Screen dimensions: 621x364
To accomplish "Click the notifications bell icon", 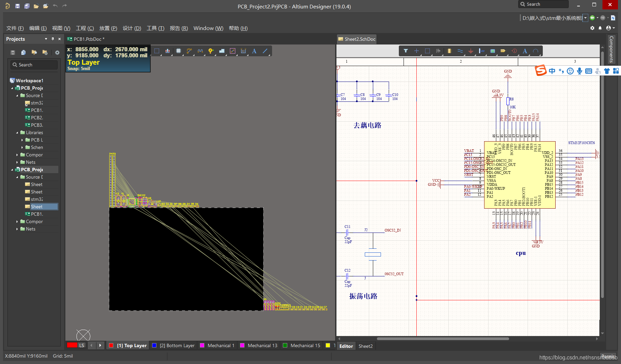I will tap(600, 28).
